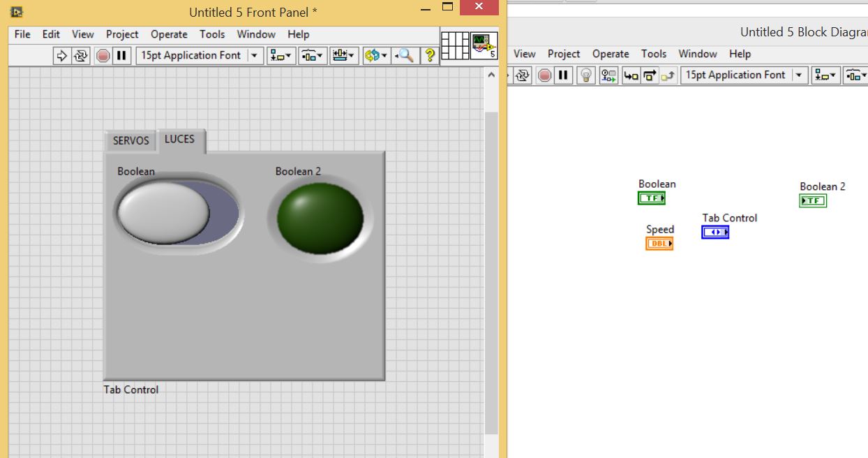Open Align Objects in the Block Diagram toolbar
Image resolution: width=868 pixels, height=458 pixels.
pyautogui.click(x=826, y=75)
